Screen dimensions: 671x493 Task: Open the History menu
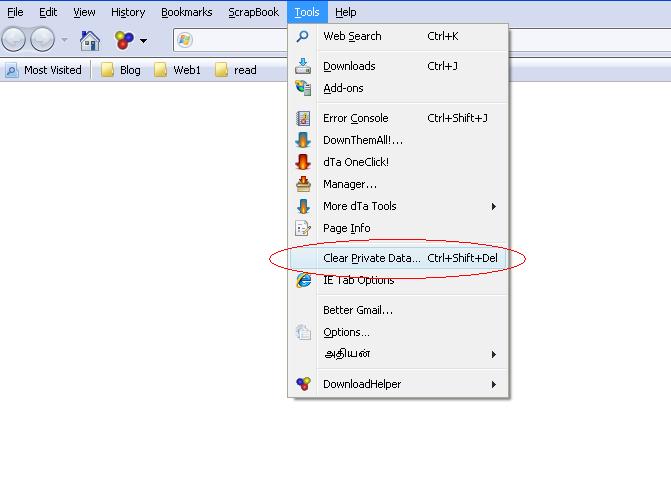click(x=128, y=12)
